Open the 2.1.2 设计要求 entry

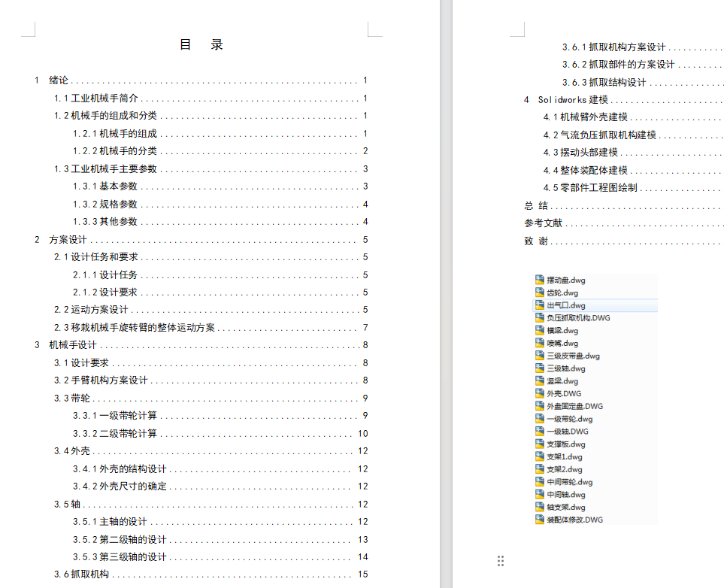click(220, 292)
